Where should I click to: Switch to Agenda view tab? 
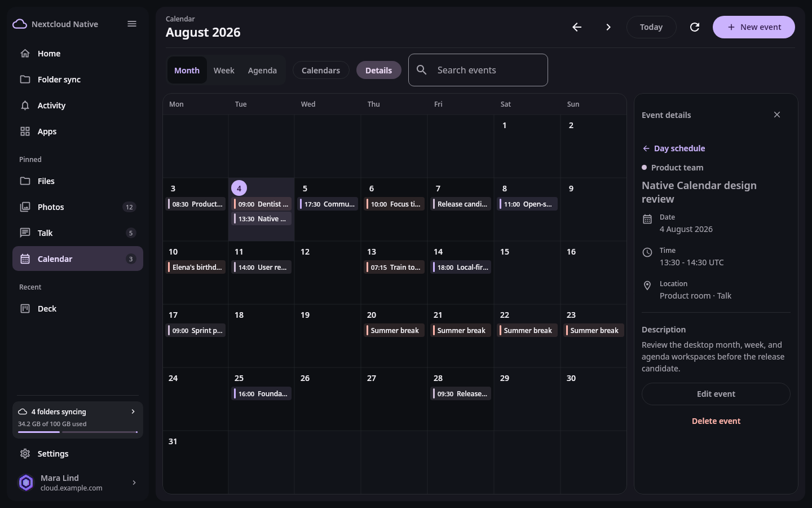[262, 70]
